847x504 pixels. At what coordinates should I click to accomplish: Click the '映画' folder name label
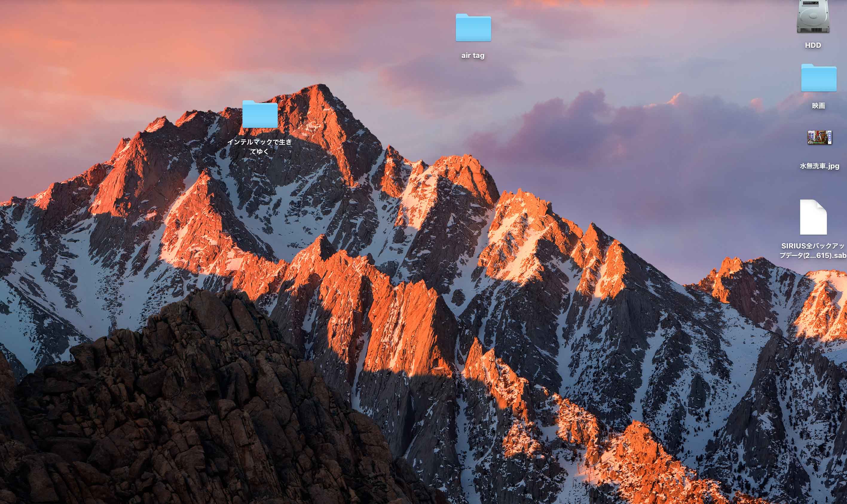pos(818,106)
